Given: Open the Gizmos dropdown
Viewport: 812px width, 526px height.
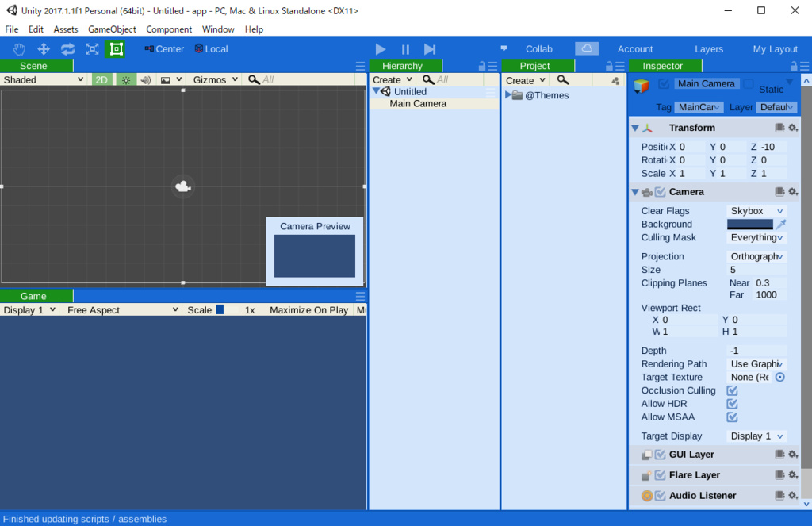Looking at the screenshot, I should click(x=216, y=80).
